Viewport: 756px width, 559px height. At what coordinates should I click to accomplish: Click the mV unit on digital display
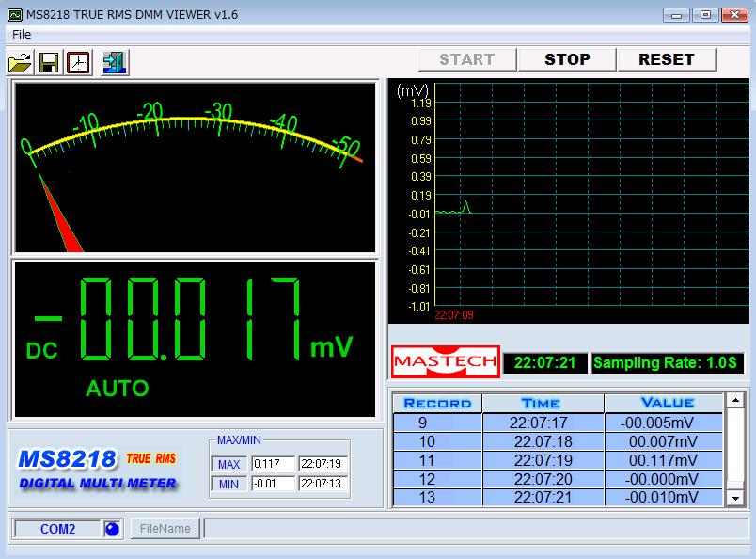[332, 347]
